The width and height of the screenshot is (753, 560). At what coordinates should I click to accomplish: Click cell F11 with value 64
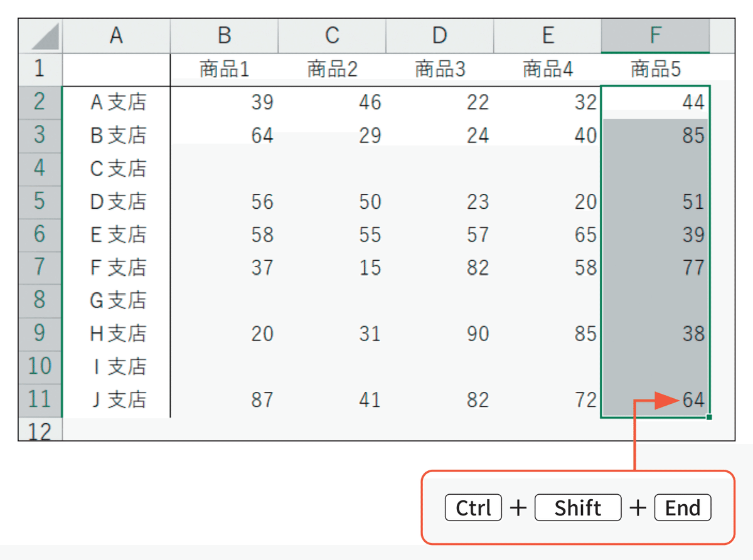[655, 400]
